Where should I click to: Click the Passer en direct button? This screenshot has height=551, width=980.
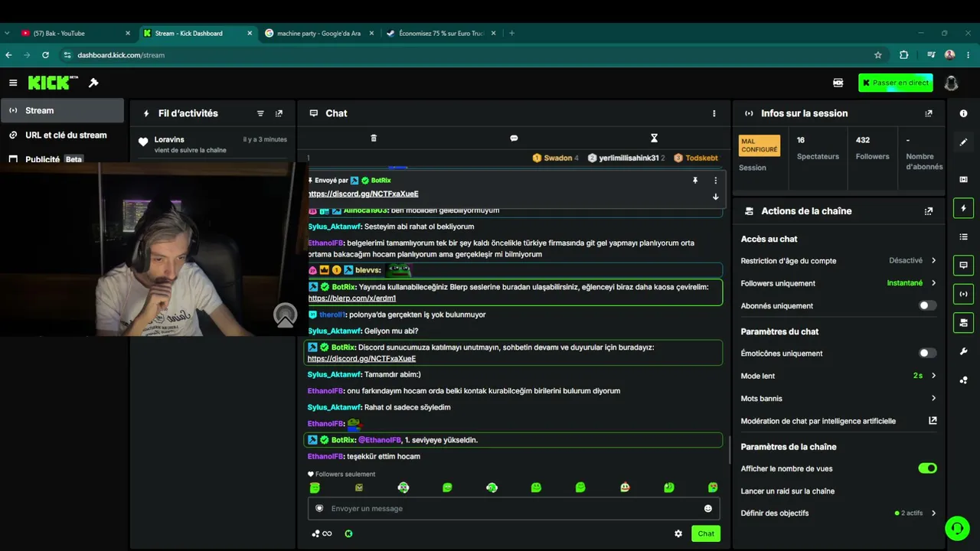point(896,83)
